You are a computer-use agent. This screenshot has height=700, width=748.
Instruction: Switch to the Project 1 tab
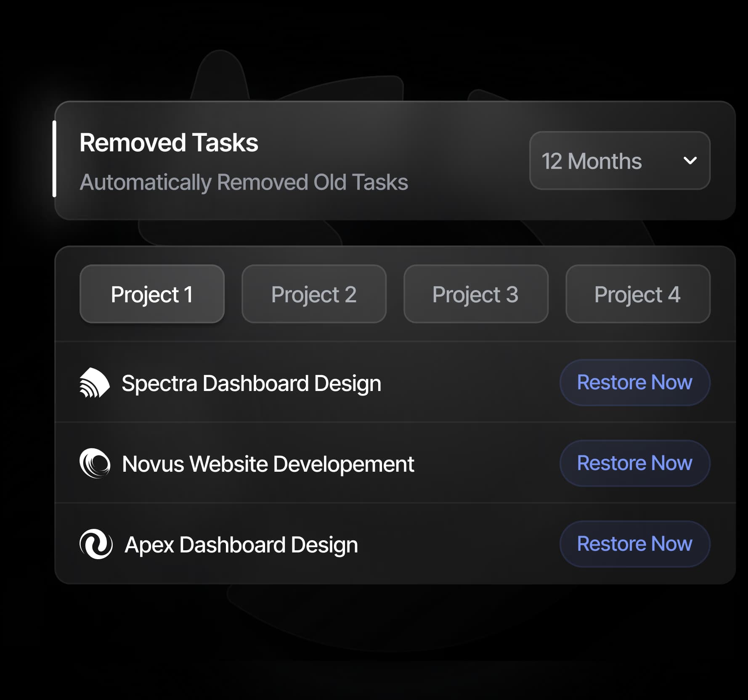(152, 294)
